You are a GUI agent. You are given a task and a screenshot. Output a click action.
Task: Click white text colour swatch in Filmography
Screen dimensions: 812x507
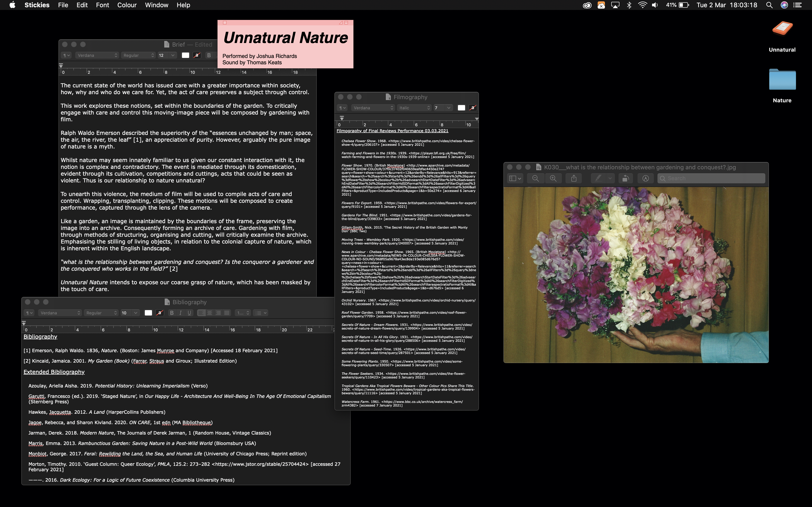point(461,108)
